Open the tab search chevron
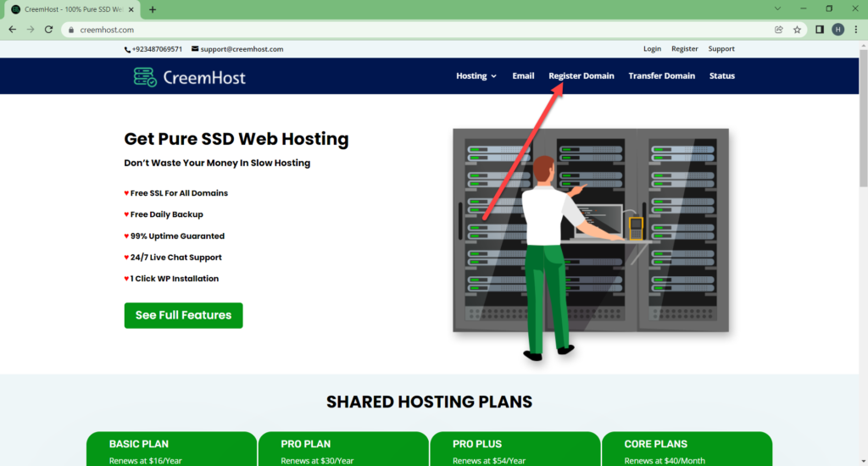868x466 pixels. [778, 8]
